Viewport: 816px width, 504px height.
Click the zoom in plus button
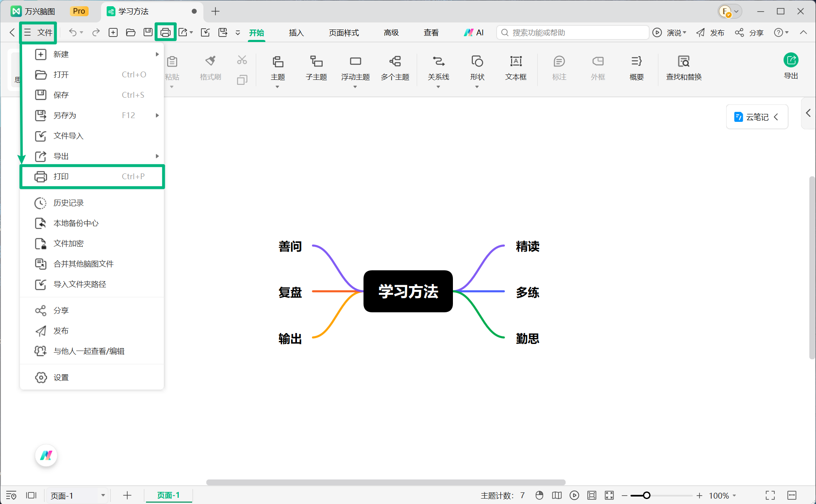click(x=700, y=495)
